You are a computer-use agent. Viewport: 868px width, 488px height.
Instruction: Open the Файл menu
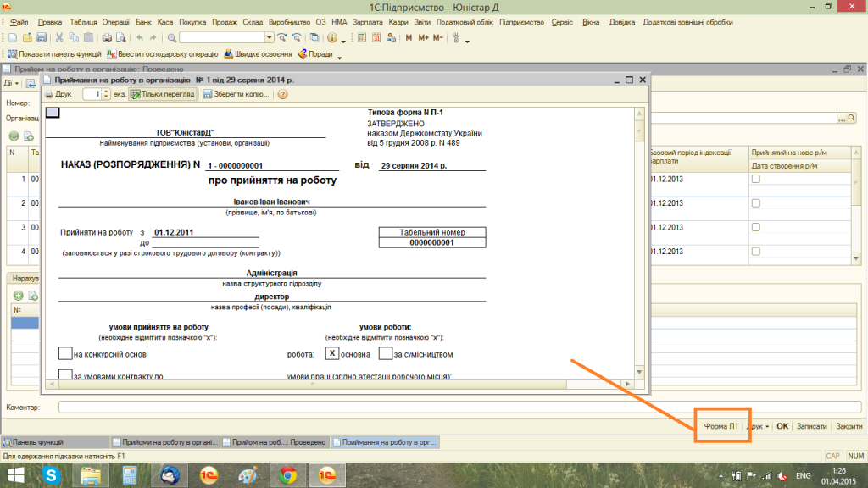pyautogui.click(x=19, y=22)
